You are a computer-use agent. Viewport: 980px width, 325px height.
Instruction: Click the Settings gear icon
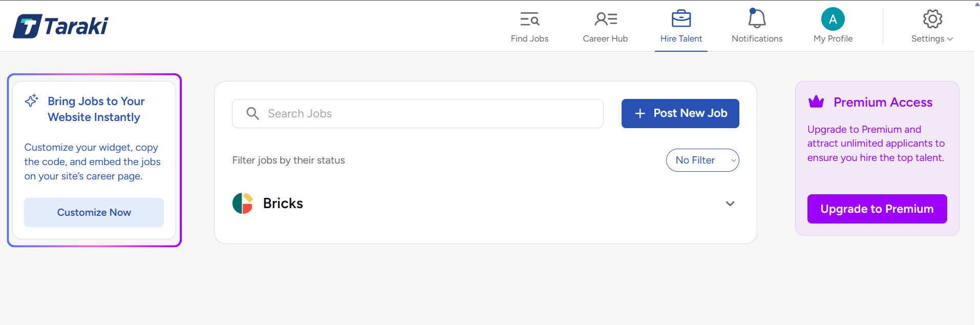[932, 19]
